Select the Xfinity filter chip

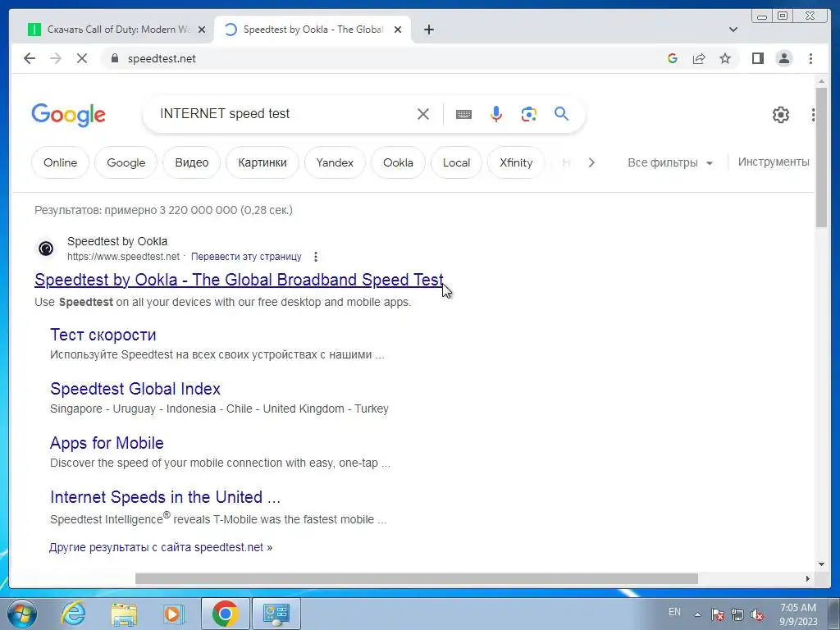(516, 162)
